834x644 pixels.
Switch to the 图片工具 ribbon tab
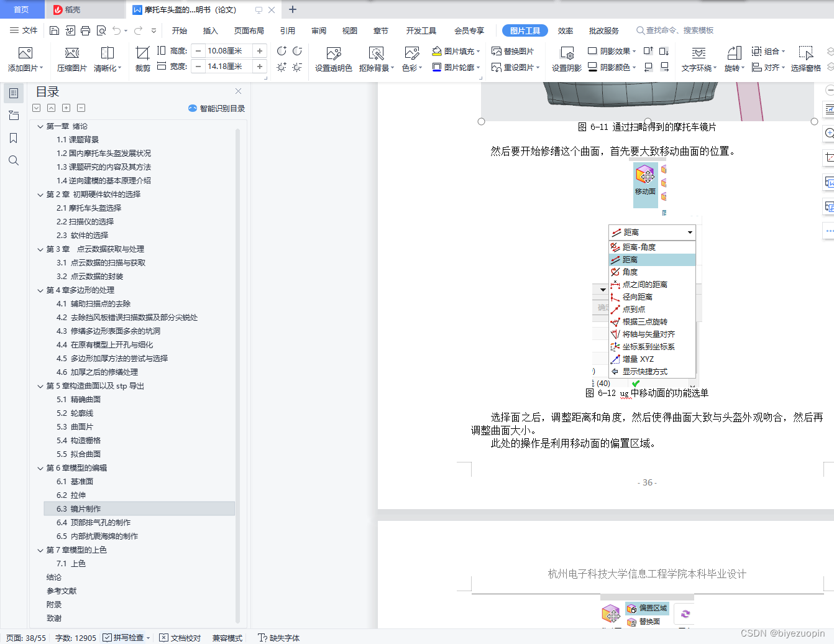tap(525, 30)
